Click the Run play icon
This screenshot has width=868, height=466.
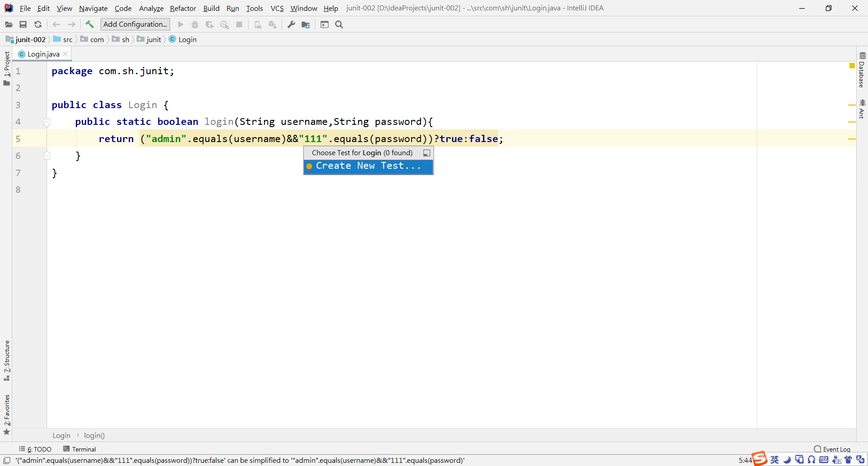180,24
